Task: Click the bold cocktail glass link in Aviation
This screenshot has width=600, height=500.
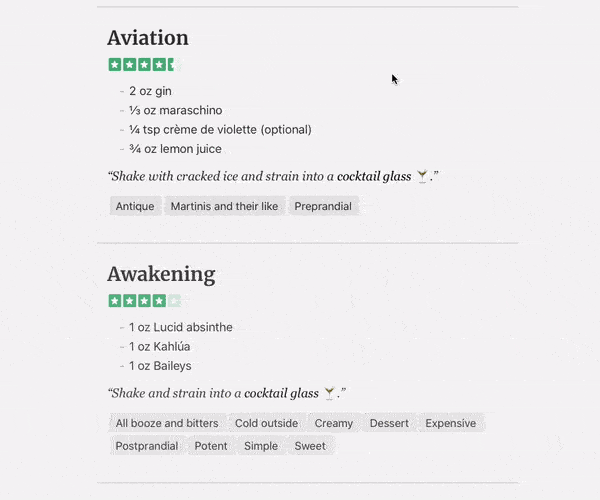Action: pyautogui.click(x=374, y=176)
